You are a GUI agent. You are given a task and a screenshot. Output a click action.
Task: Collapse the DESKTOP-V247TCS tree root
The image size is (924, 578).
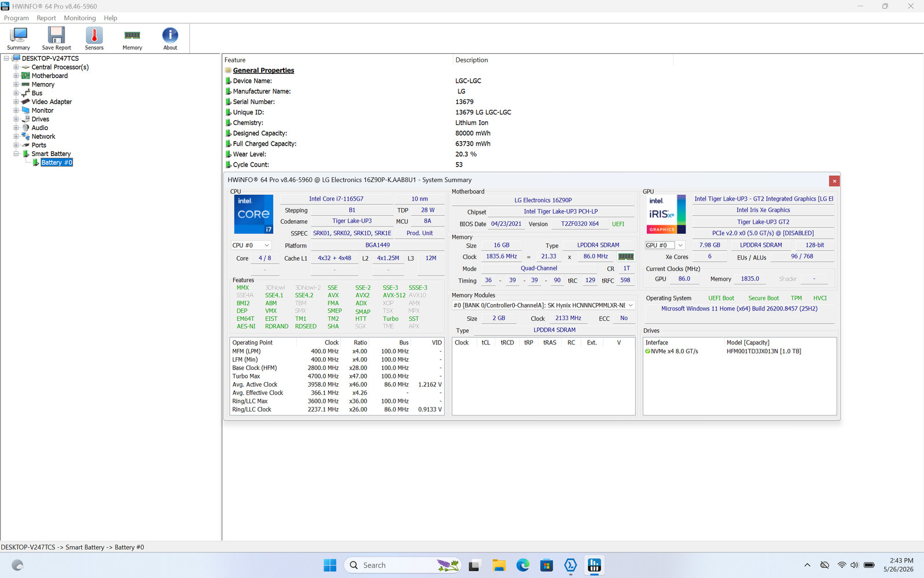tap(6, 58)
